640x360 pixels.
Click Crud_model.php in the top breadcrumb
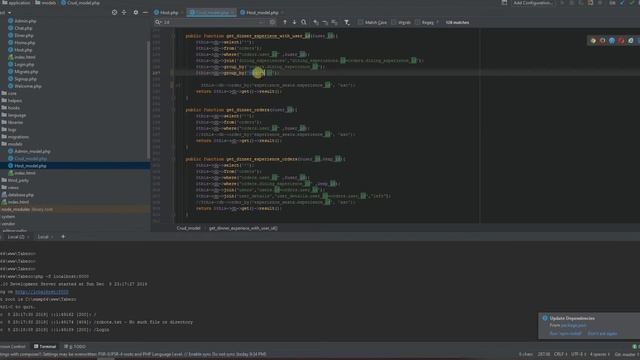pyautogui.click(x=80, y=3)
